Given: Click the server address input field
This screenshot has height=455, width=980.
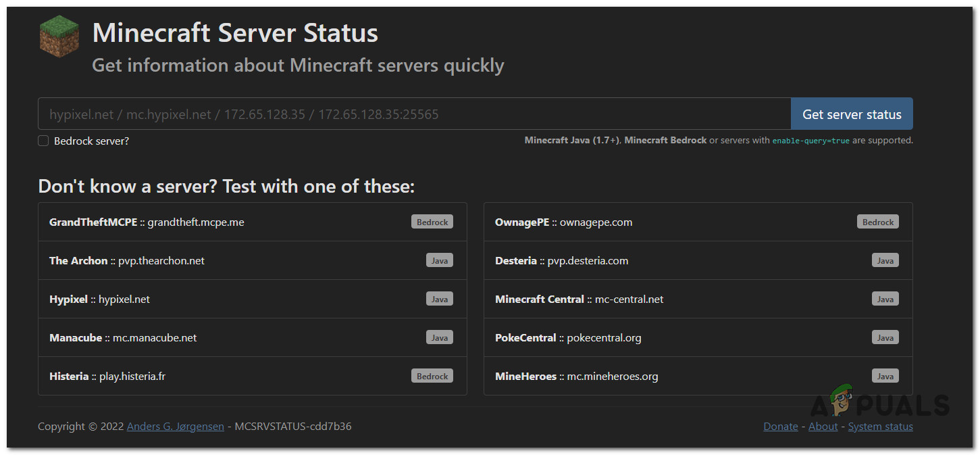Looking at the screenshot, I should point(414,114).
